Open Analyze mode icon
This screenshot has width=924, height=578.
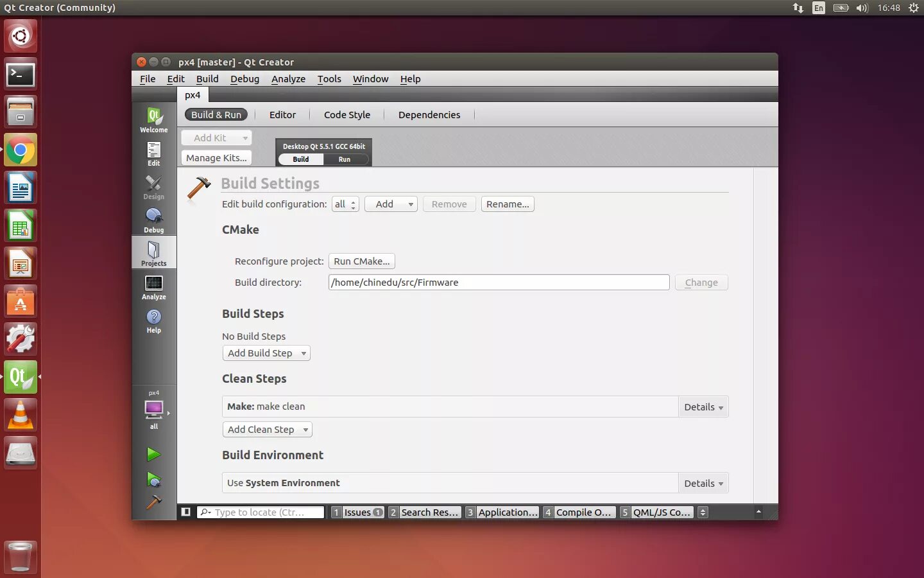[x=154, y=287]
